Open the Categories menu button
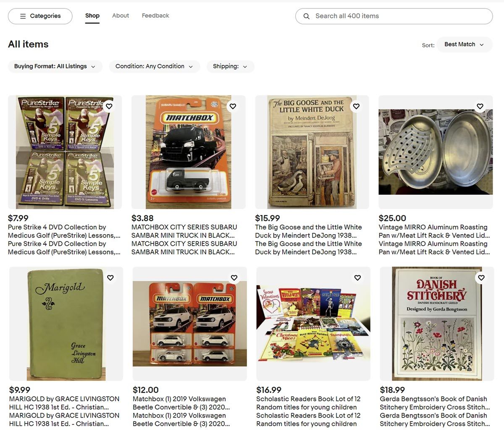 40,16
